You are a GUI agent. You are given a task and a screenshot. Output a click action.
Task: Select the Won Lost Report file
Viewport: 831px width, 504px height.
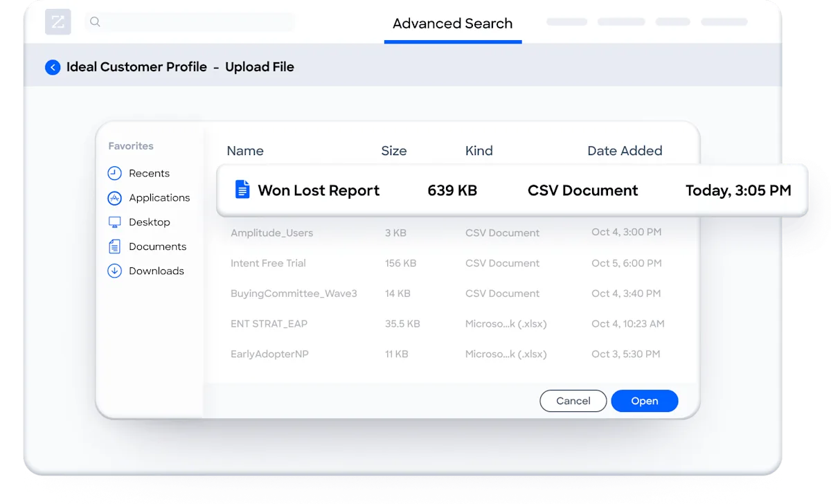point(512,190)
